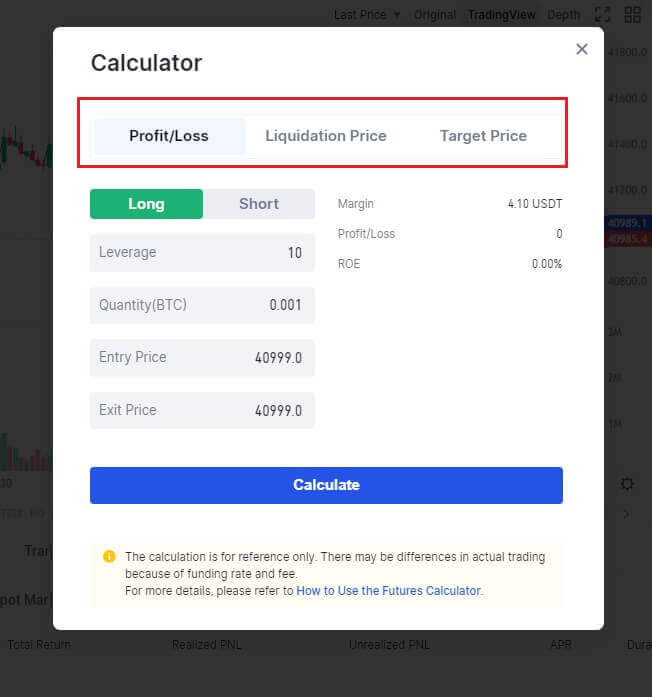The width and height of the screenshot is (652, 697).
Task: Focus the Exit Price field
Action: (202, 410)
